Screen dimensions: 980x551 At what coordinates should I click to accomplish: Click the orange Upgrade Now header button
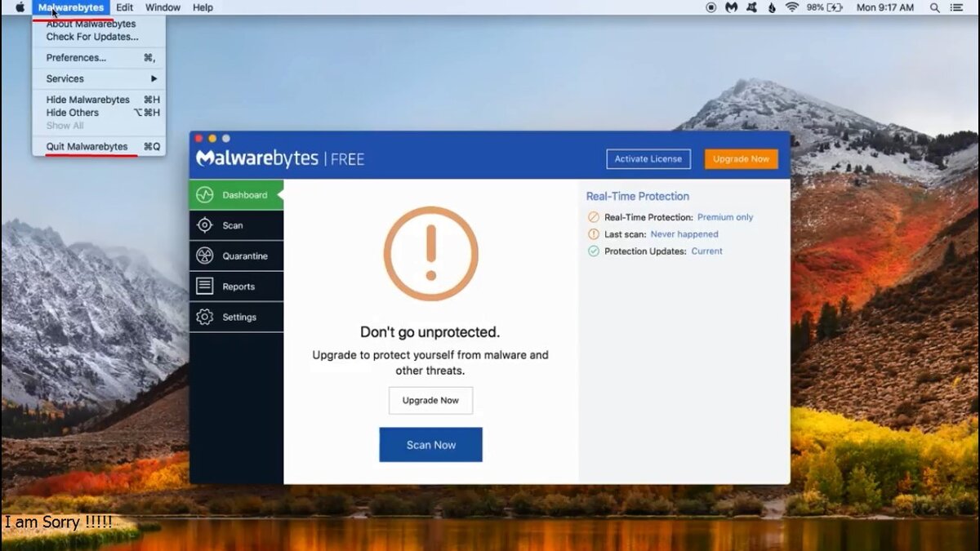741,159
